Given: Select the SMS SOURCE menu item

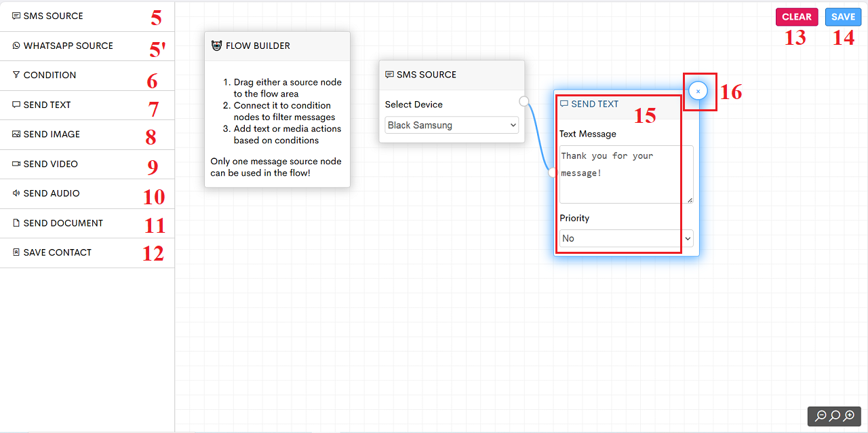Looking at the screenshot, I should 87,16.
